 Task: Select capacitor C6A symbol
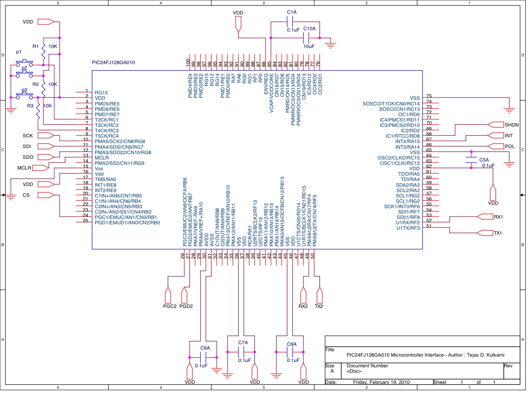(203, 358)
